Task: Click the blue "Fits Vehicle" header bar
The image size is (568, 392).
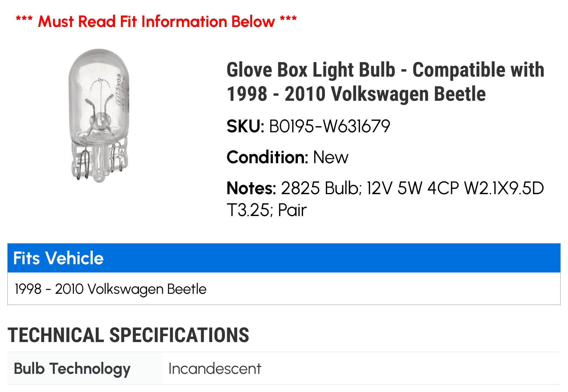Action: (x=284, y=258)
